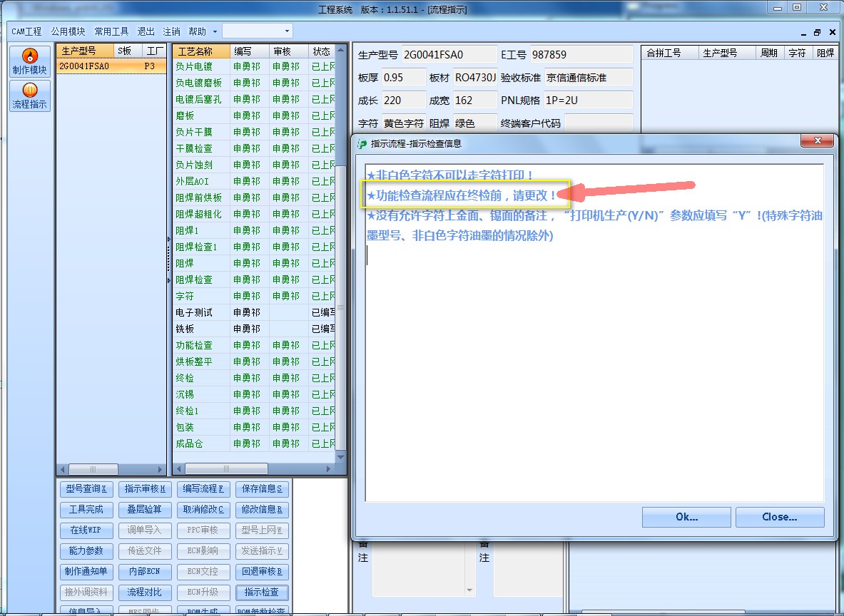Screen dimensions: 844x616
Task: Click 叠层验算 button
Action: pos(145,509)
